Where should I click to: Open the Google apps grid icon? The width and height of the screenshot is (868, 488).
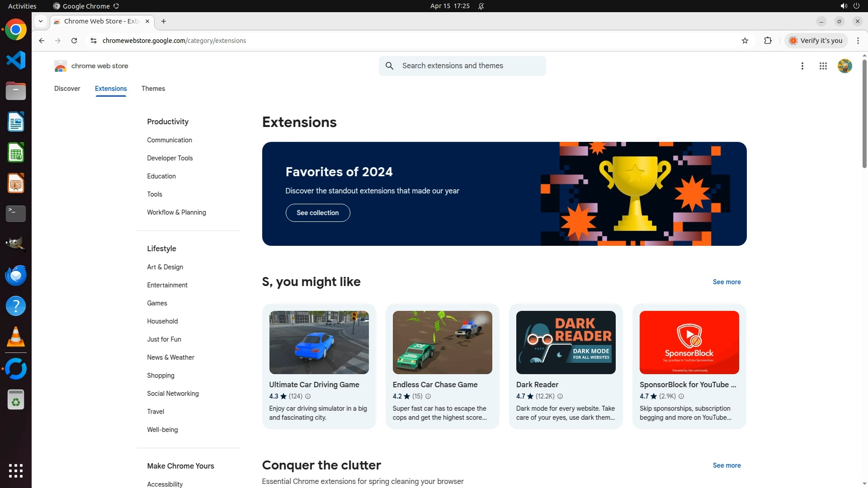tap(823, 66)
